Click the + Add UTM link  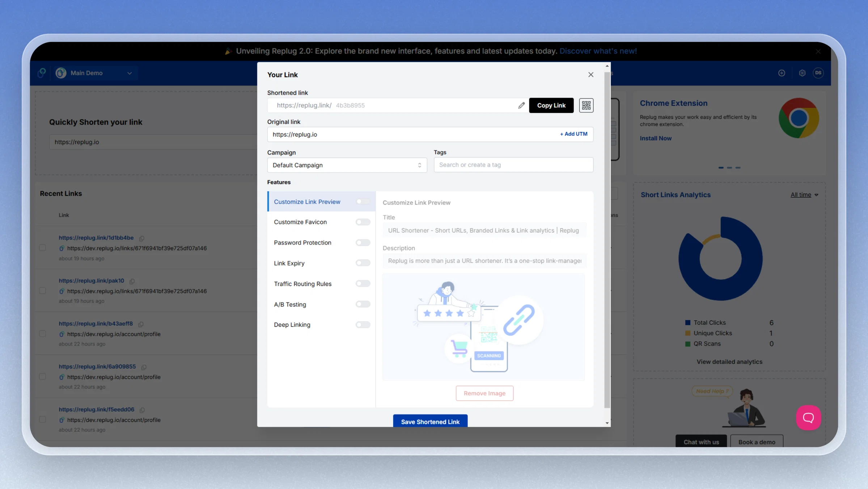coord(573,134)
